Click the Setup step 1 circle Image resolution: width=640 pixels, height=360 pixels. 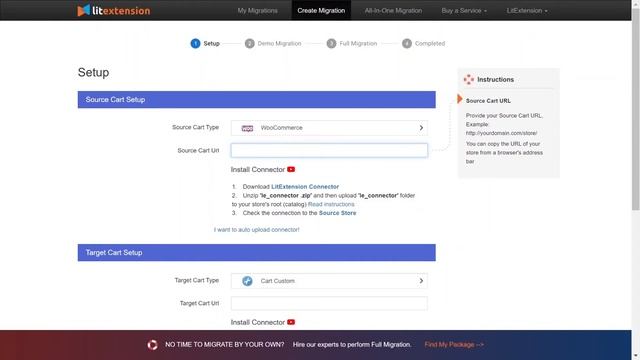pyautogui.click(x=195, y=43)
